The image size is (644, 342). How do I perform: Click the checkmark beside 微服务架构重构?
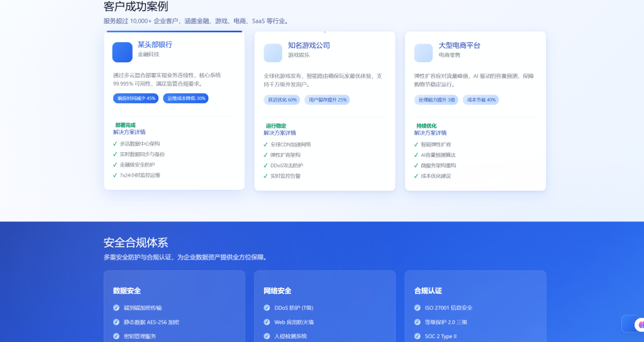(416, 165)
